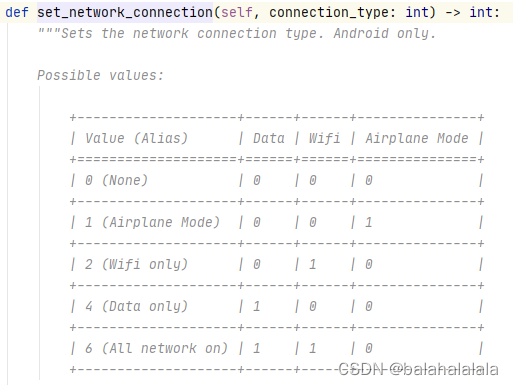
Task: Click the CSDN @balahalalala watermark
Action: tap(418, 369)
